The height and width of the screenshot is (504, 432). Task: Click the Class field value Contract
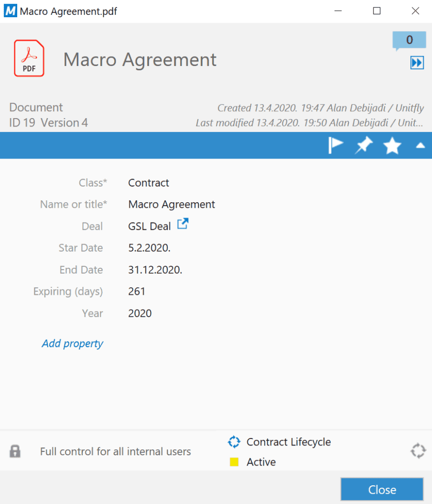point(149,183)
